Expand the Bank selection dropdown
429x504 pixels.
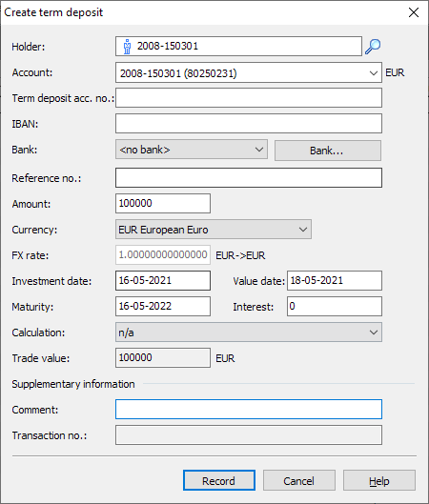pos(259,150)
